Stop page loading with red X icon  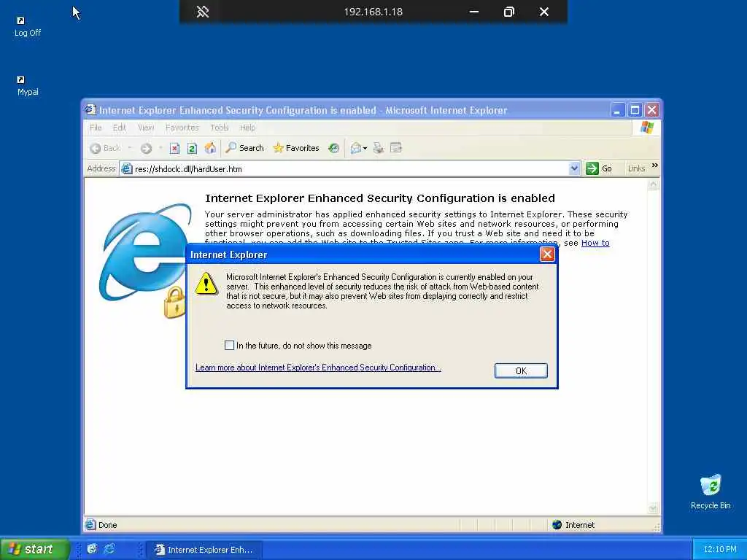click(x=175, y=148)
